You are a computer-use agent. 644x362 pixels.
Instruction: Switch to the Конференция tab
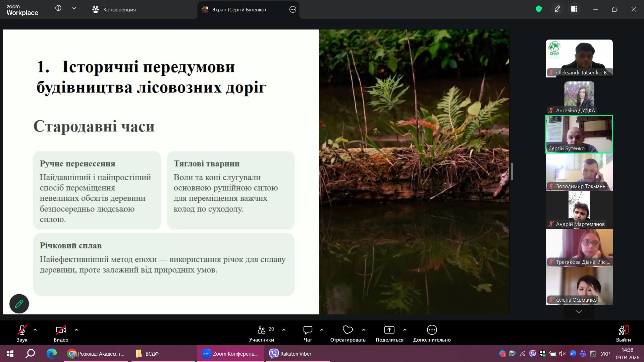tap(114, 9)
